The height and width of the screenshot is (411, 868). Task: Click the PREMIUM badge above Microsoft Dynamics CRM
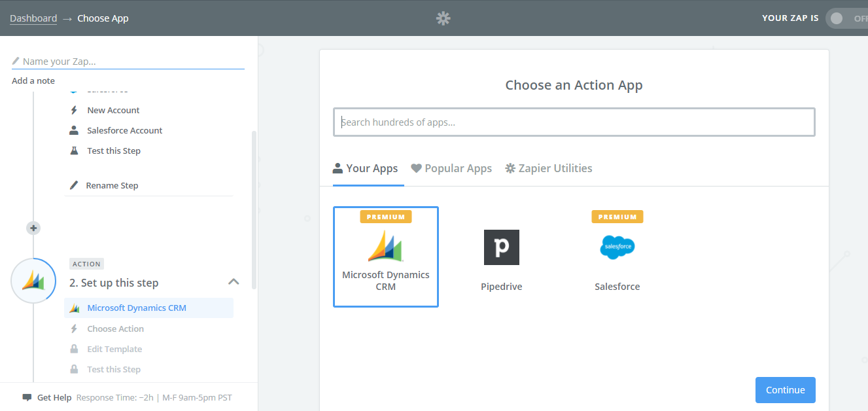pos(386,217)
